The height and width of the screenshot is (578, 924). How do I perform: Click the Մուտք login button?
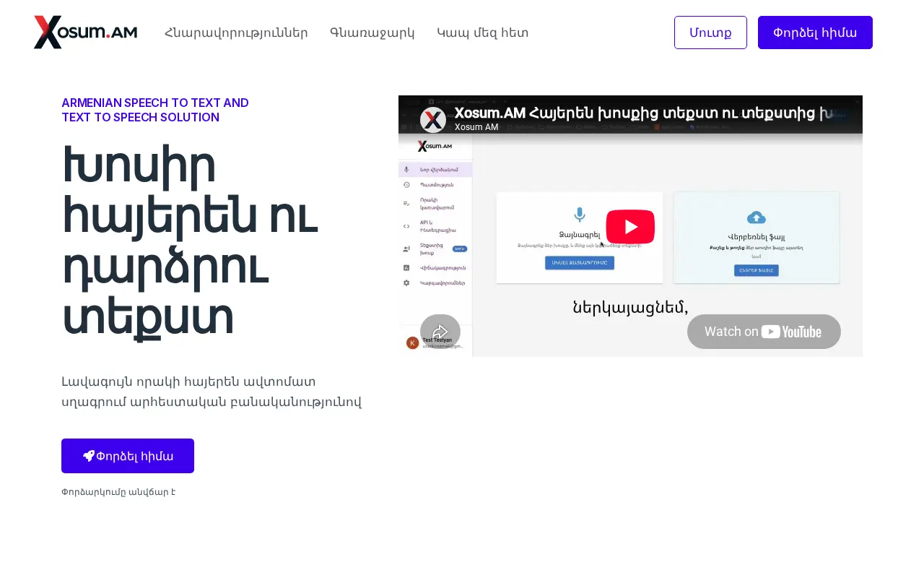tap(710, 33)
